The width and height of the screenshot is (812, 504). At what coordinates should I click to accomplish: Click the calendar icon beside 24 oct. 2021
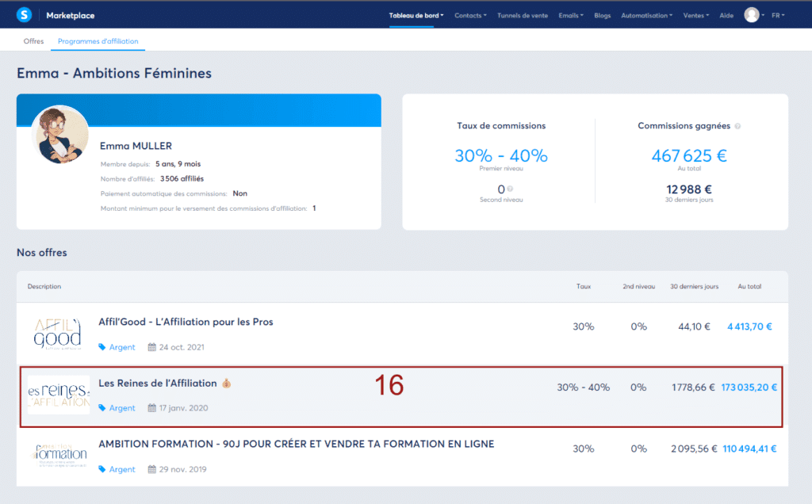tap(151, 347)
